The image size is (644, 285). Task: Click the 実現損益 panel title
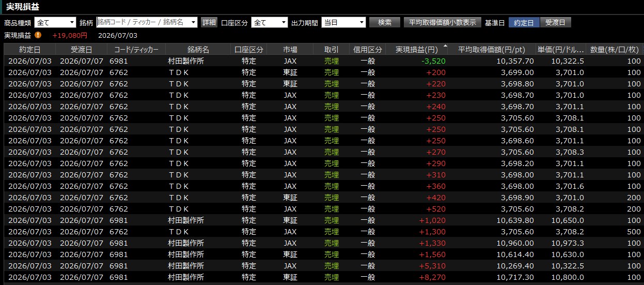coord(22,7)
